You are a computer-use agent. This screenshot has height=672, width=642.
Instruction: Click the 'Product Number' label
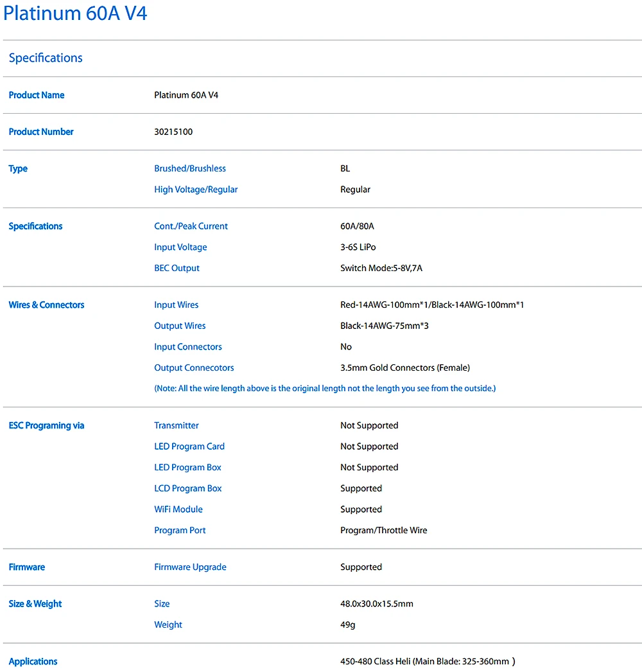tap(41, 132)
